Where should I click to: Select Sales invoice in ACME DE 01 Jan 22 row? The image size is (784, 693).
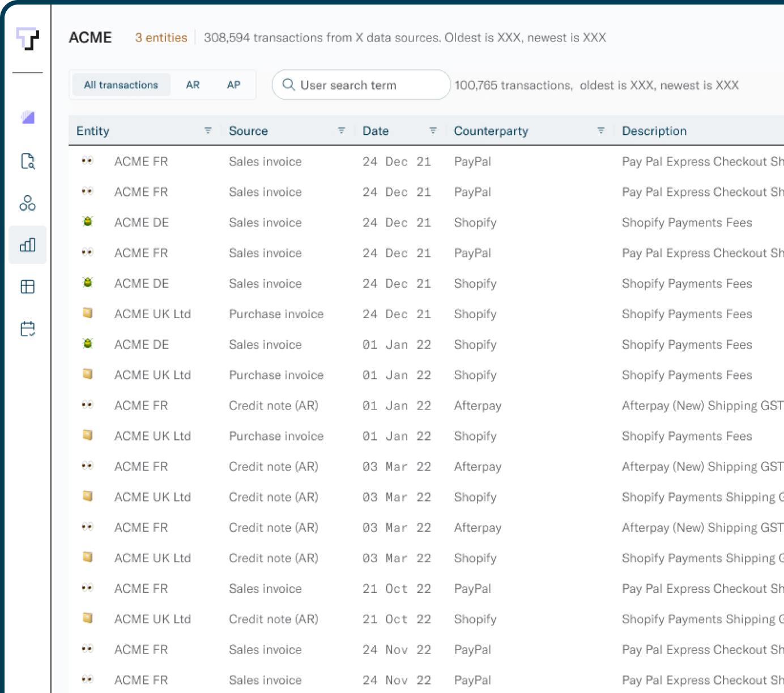265,344
